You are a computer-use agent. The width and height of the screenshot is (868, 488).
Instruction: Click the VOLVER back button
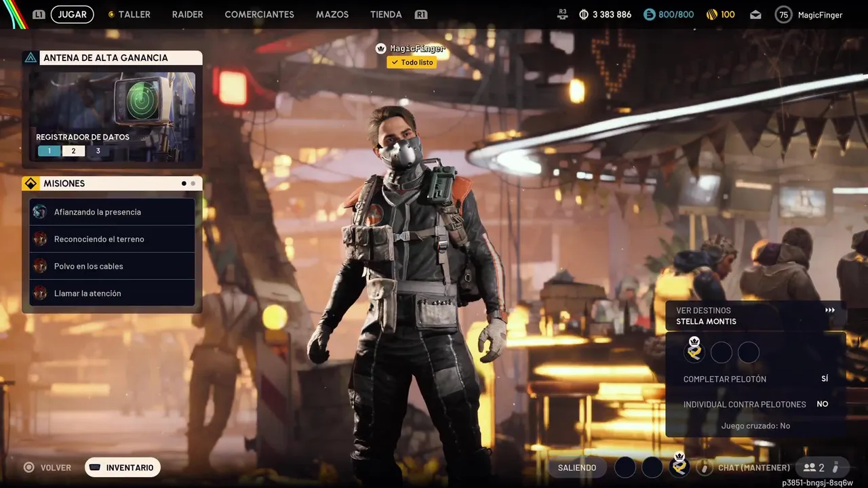[47, 468]
